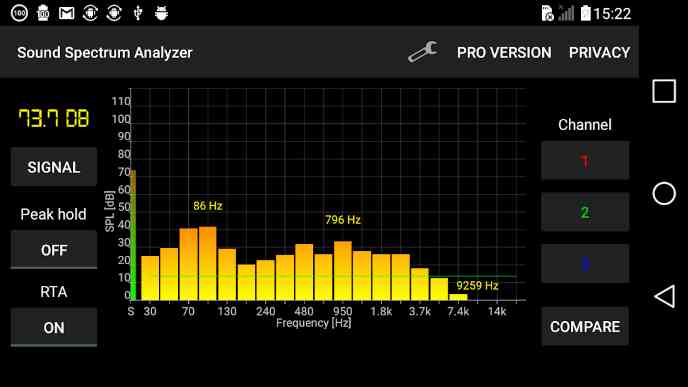Open the wrench settings icon
This screenshot has height=387, width=688.
click(x=423, y=52)
